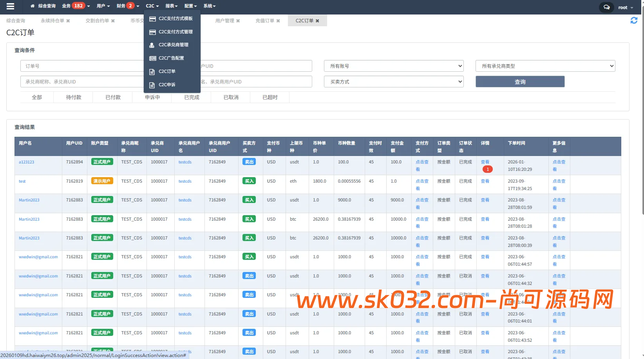Open the 所有承兑商类型 dropdown
The height and width of the screenshot is (359, 644).
(545, 65)
